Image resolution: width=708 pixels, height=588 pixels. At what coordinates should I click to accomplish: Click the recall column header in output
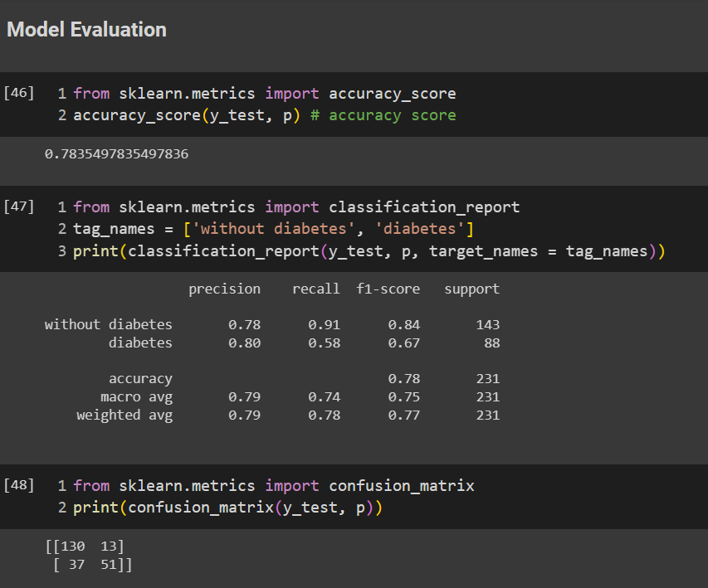[x=316, y=289]
